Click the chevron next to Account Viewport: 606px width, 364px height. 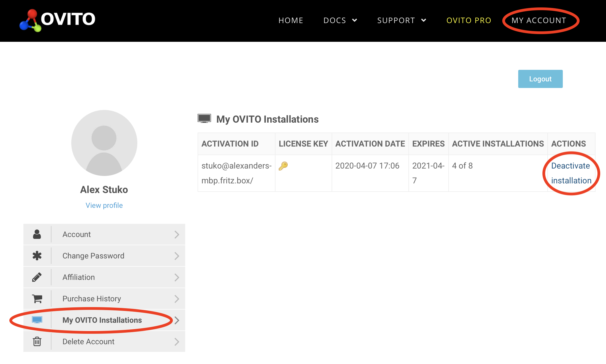click(x=177, y=235)
